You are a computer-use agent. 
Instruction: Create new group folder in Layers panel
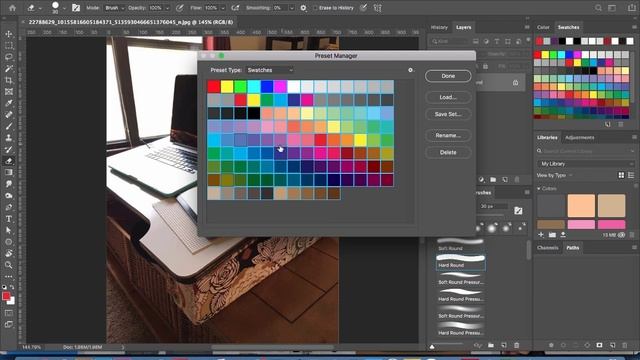click(x=493, y=180)
